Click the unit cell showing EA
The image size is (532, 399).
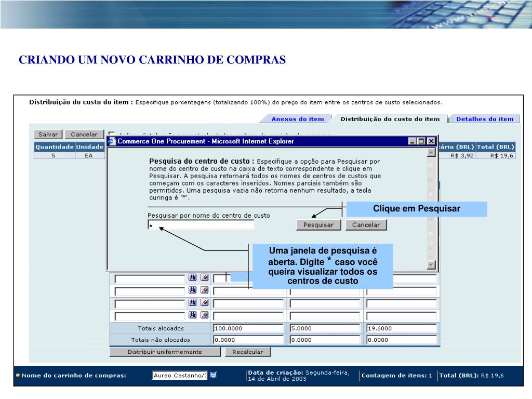pyautogui.click(x=88, y=155)
